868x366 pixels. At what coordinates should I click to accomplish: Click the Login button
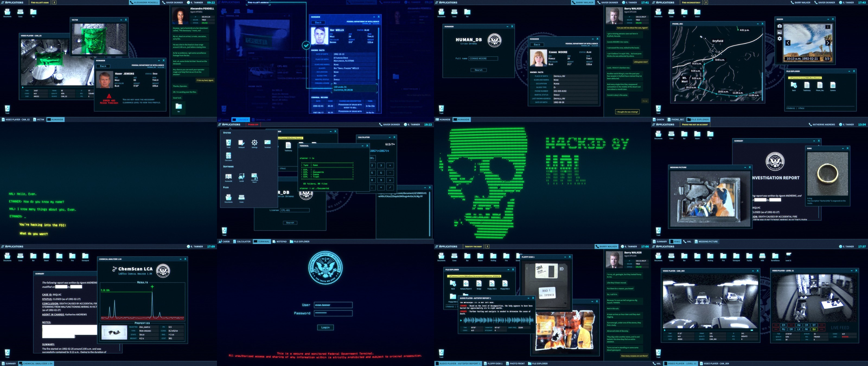325,327
